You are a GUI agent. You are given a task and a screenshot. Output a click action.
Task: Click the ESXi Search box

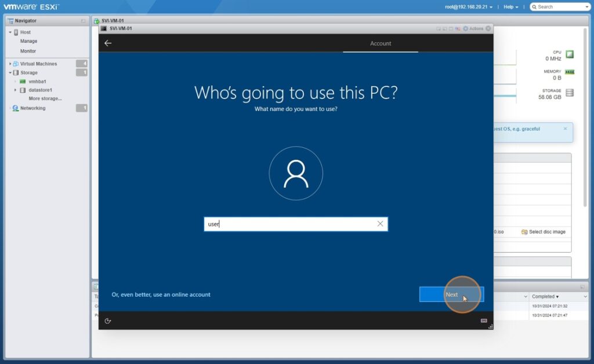click(x=560, y=7)
